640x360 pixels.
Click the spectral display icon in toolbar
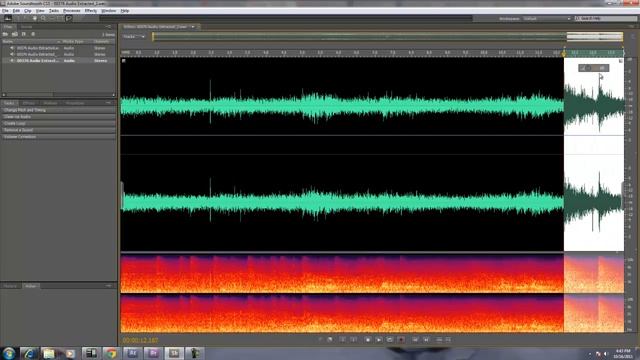pyautogui.click(x=8, y=18)
